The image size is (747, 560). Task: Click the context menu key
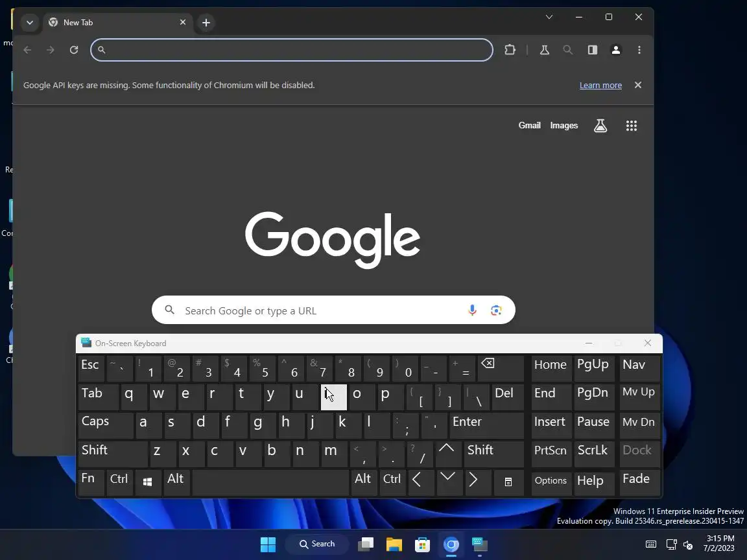[508, 482]
